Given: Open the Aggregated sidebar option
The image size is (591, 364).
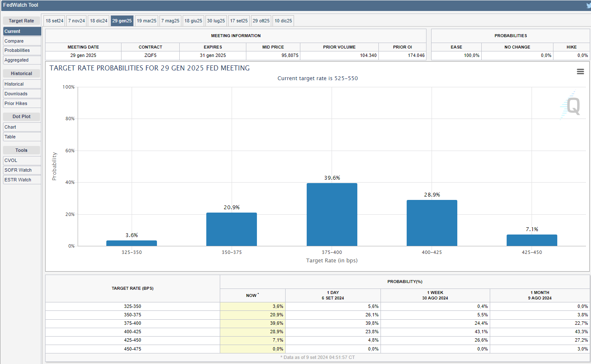Looking at the screenshot, I should [22, 60].
